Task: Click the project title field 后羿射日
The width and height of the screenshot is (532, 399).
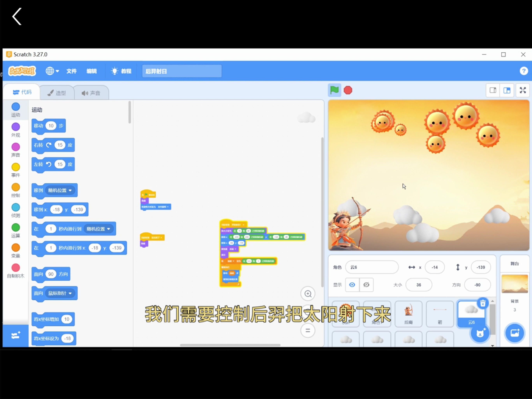Action: point(181,71)
